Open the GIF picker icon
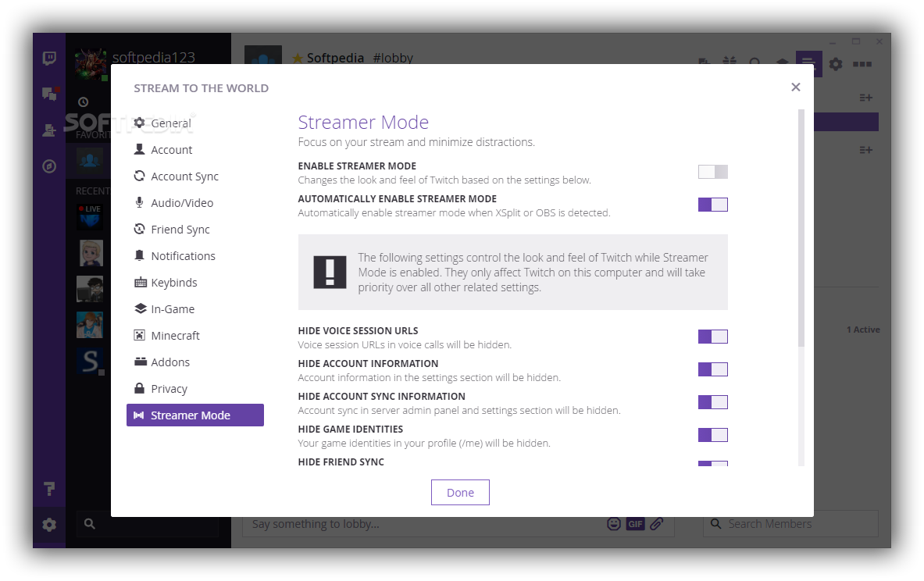Screen dimensions: 924x581 click(x=635, y=524)
